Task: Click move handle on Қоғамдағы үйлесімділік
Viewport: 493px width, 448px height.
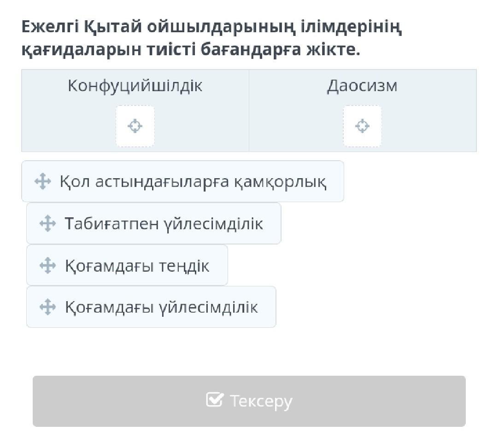Action: tap(47, 307)
